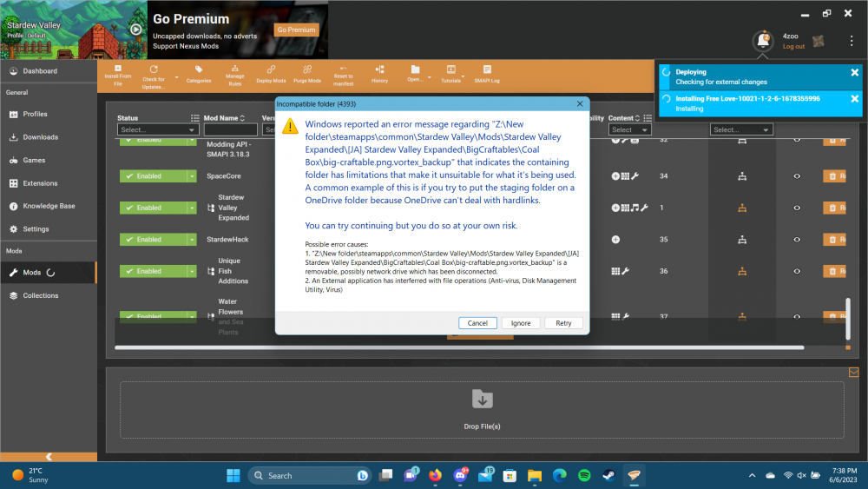Screen dimensions: 868x489
Task: Click dependency icon in StardewHack row
Action: pos(742,239)
